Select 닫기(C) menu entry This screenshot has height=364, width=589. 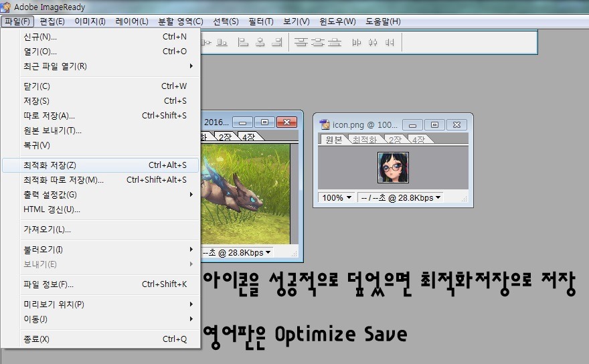[x=100, y=86]
